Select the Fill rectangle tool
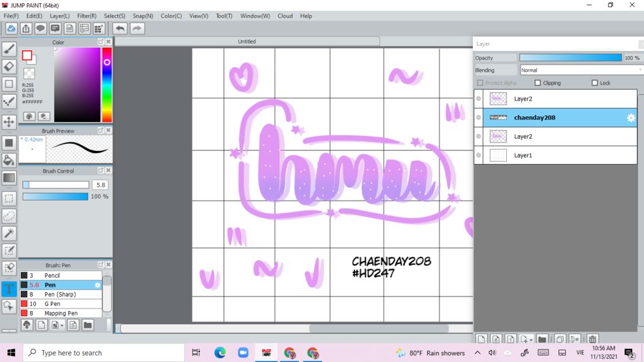The image size is (644, 362). point(9,143)
